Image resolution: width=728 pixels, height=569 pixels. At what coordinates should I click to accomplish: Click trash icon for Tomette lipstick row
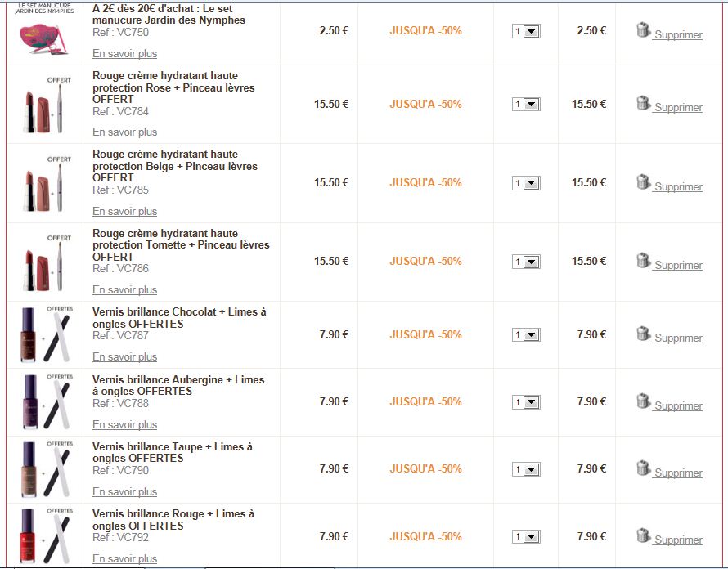click(643, 260)
